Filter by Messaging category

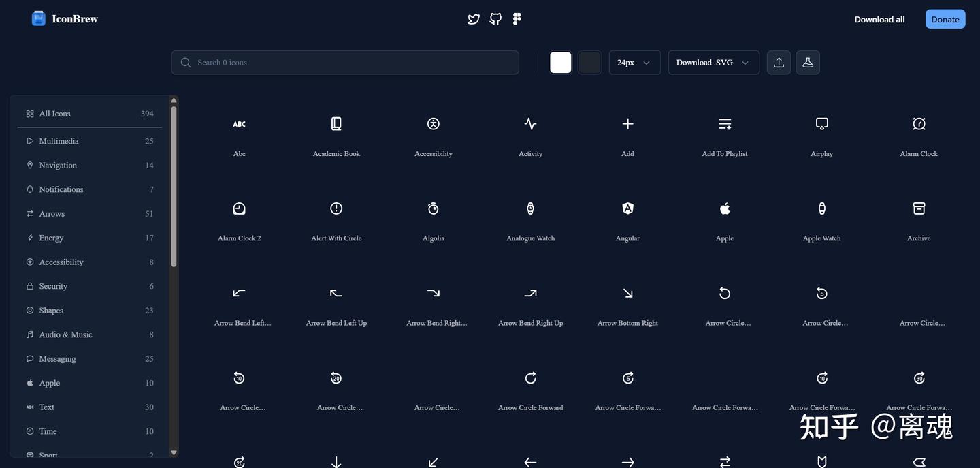pos(90,359)
